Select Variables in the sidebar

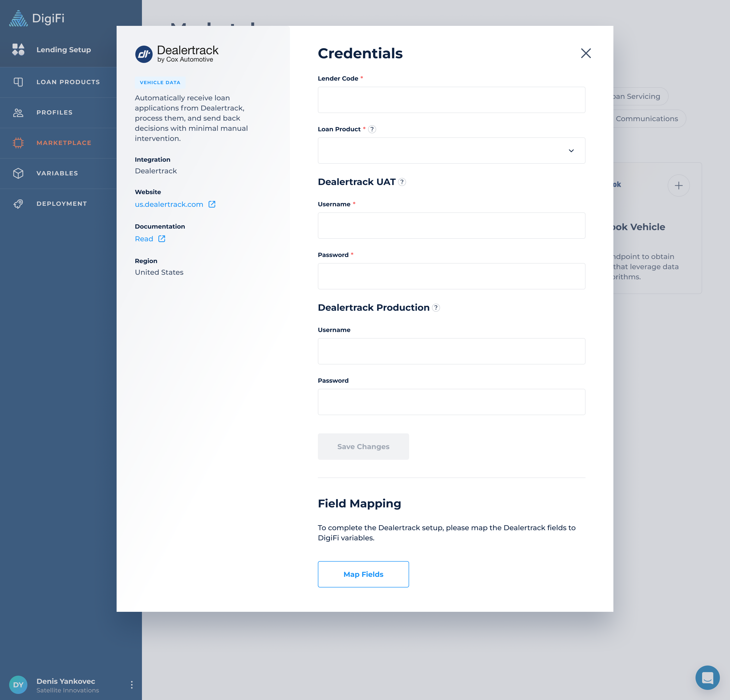coord(57,173)
